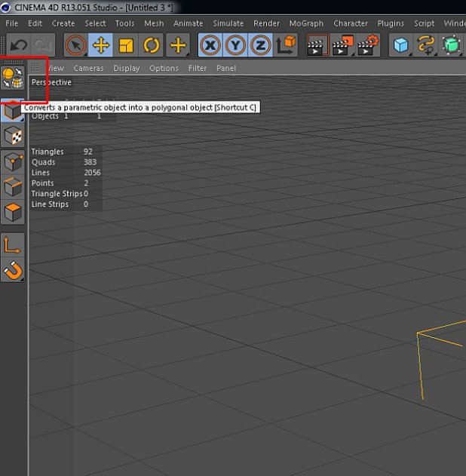This screenshot has width=466, height=476.
Task: Click the greyed Redo icon
Action: [43, 45]
